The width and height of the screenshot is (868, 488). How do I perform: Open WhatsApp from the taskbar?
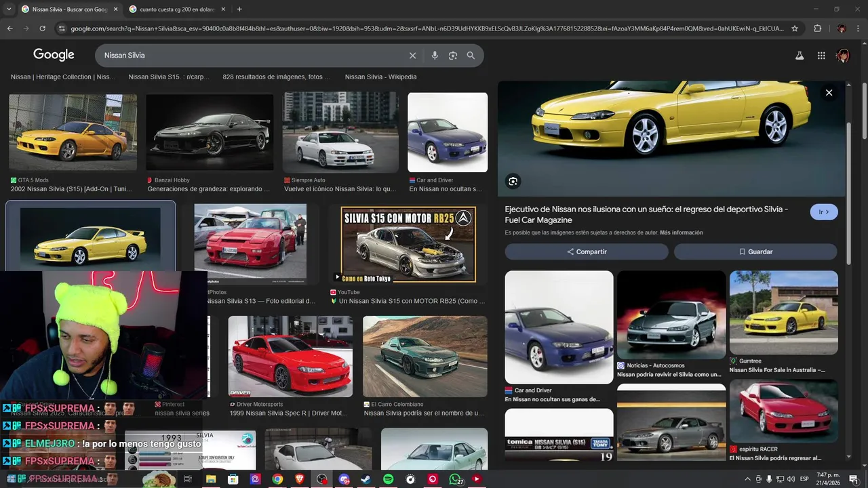pos(455,479)
